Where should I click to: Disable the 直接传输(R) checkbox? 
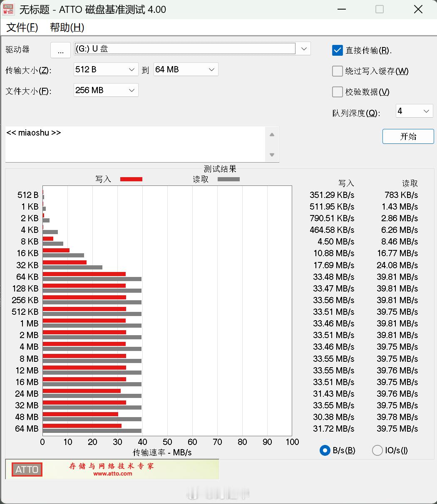pyautogui.click(x=337, y=50)
